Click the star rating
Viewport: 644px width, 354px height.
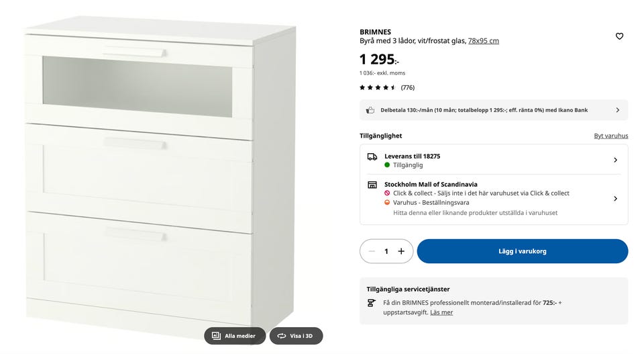[378, 87]
